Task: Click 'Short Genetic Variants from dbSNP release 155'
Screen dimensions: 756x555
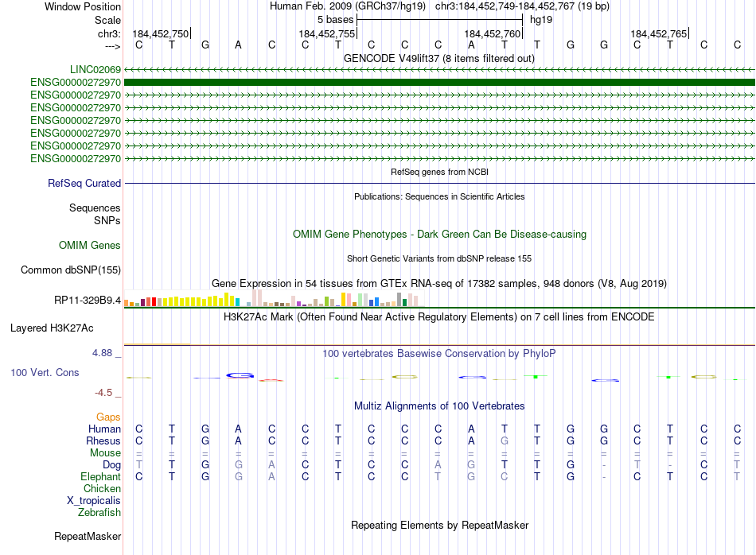Action: (x=439, y=258)
